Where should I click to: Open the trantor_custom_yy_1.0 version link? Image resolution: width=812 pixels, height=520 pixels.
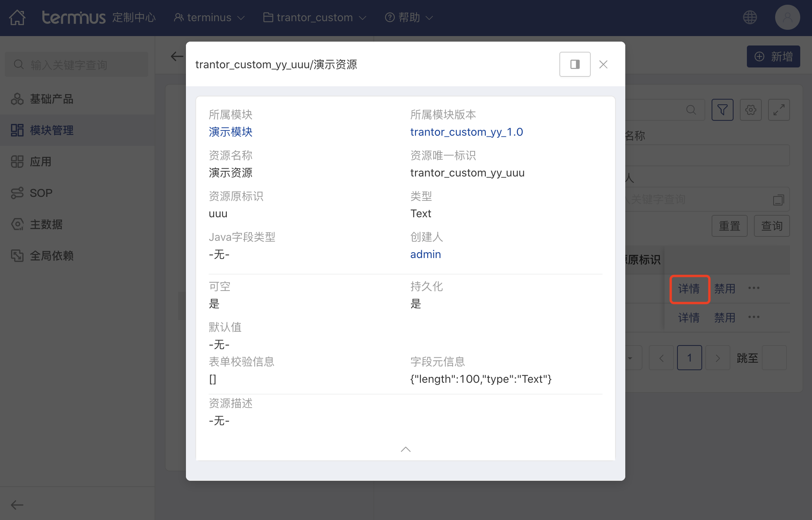click(466, 132)
